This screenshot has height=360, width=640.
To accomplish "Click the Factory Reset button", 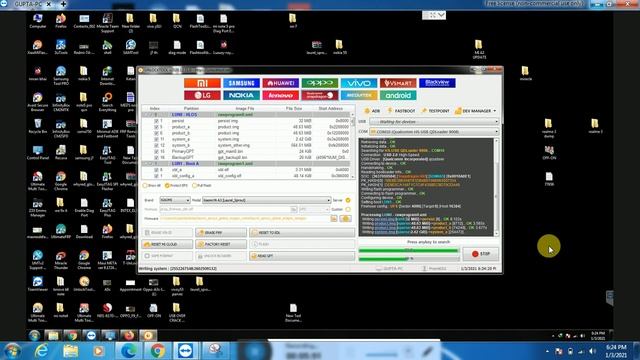I will 221,244.
